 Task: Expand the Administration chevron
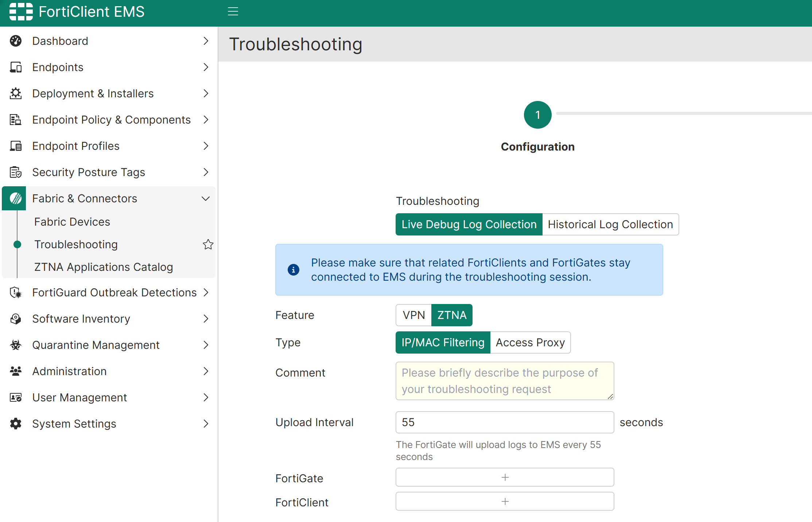point(206,371)
